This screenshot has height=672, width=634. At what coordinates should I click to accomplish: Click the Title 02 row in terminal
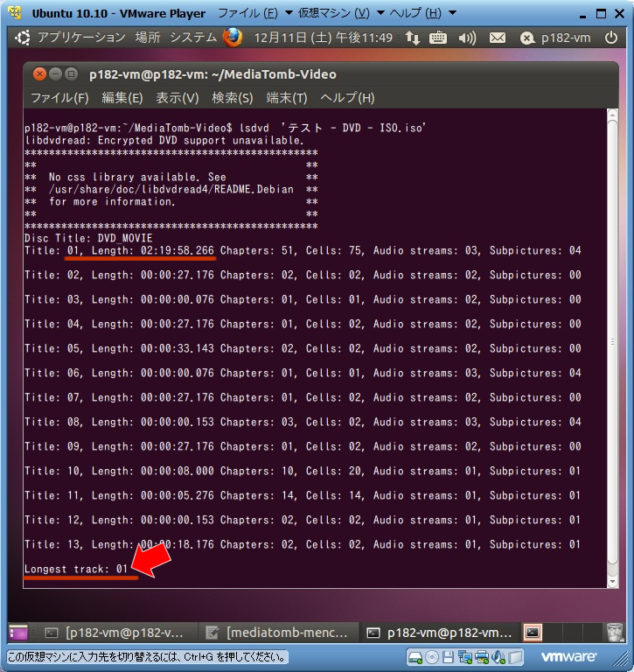(303, 275)
